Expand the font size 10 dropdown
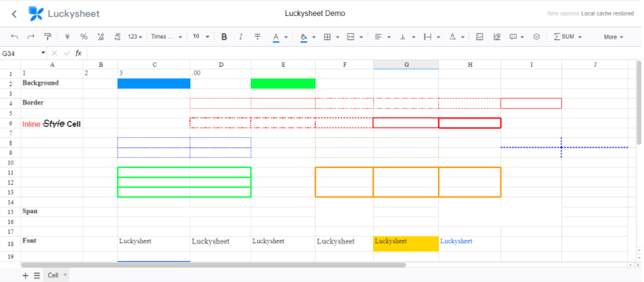644x282 pixels. (x=200, y=37)
